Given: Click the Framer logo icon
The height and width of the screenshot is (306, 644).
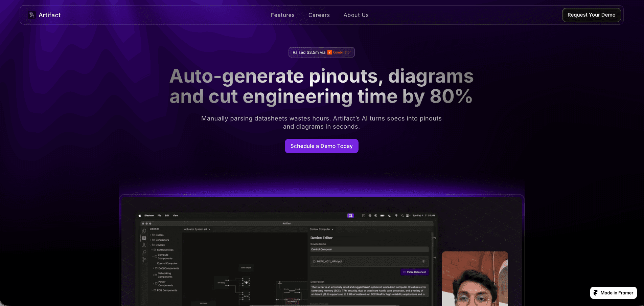Looking at the screenshot, I should click(596, 293).
